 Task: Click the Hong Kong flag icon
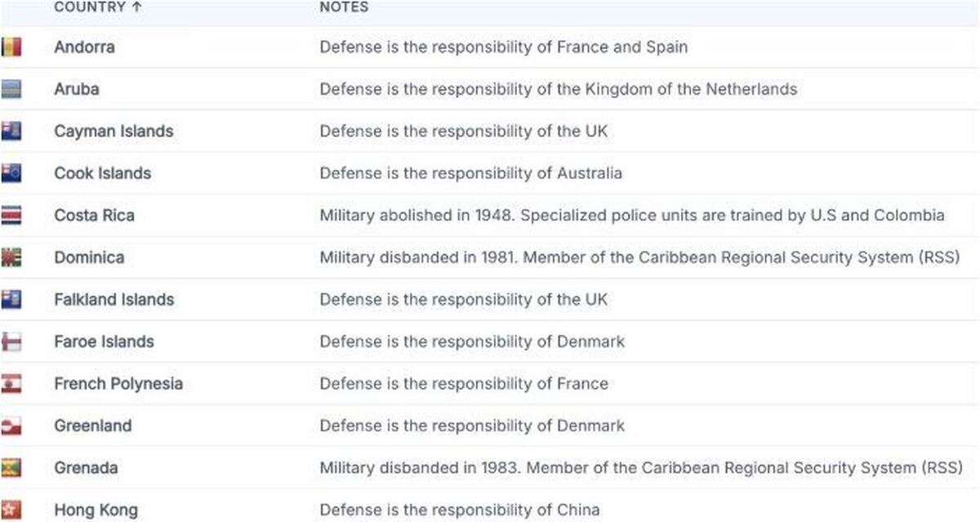pyautogui.click(x=11, y=510)
